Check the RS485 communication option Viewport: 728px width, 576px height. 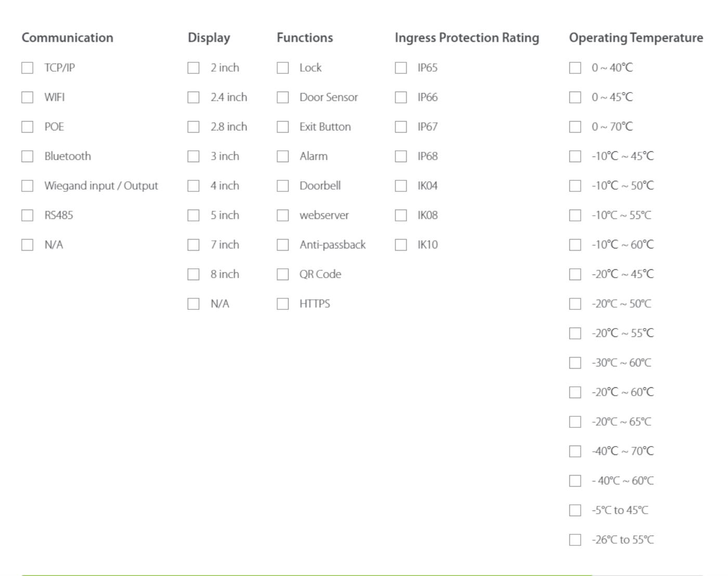28,216
